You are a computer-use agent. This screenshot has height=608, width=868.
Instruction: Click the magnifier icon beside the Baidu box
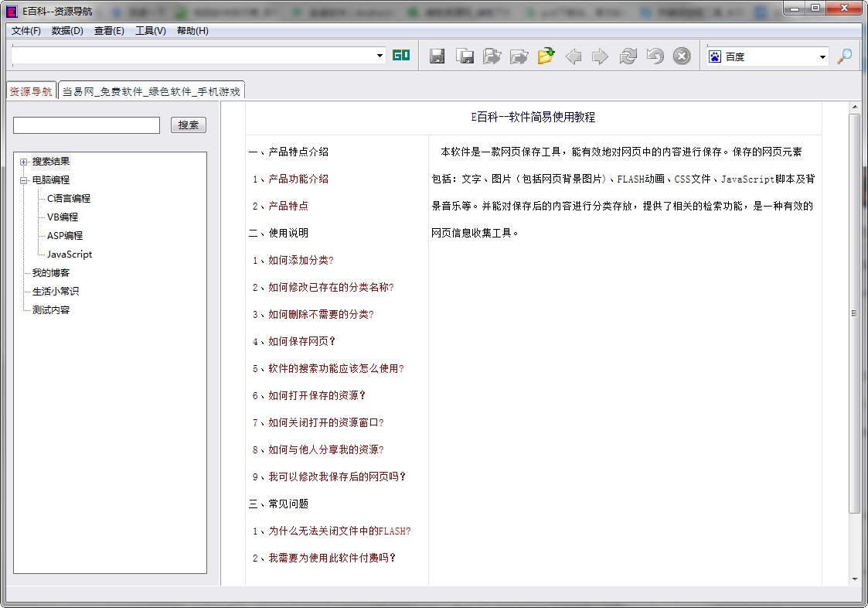pyautogui.click(x=844, y=56)
